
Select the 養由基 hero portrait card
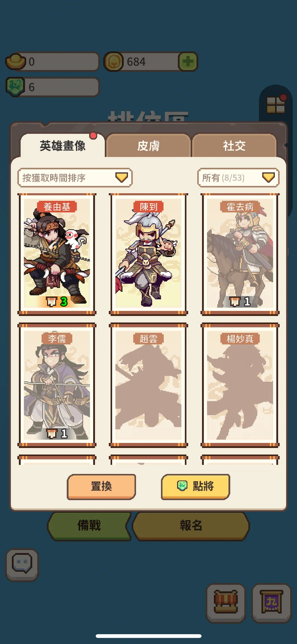(x=57, y=254)
